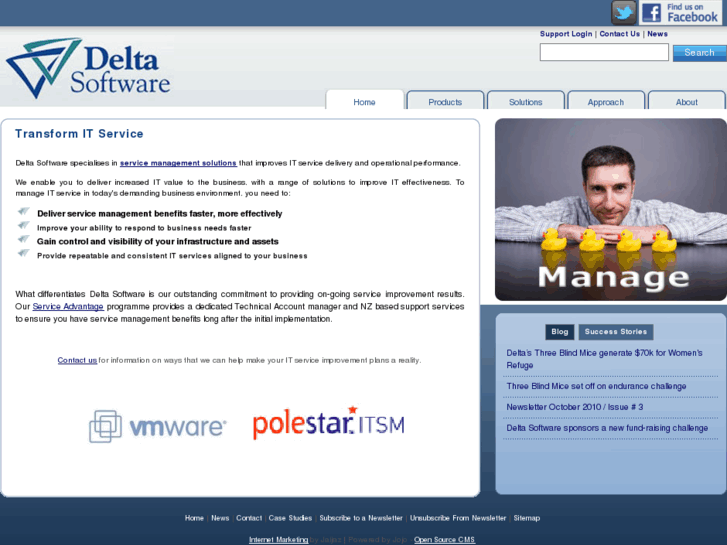Click Unsubscribe From Newsletter link

[x=458, y=518]
